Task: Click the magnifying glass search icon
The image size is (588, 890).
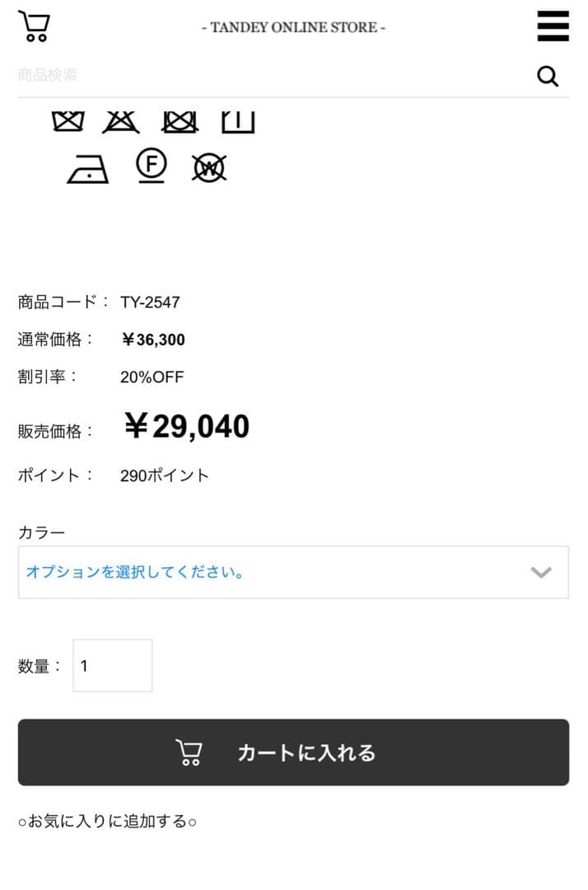Action: pyautogui.click(x=547, y=76)
